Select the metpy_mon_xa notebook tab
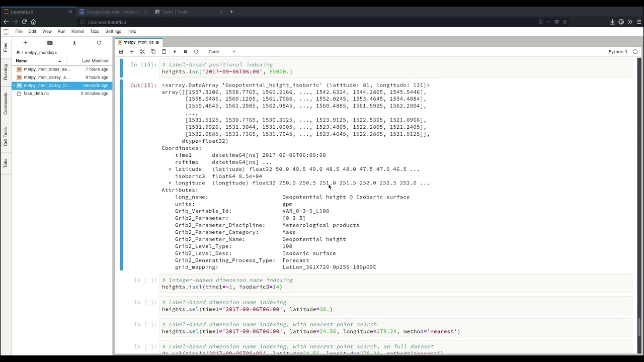 (x=138, y=42)
